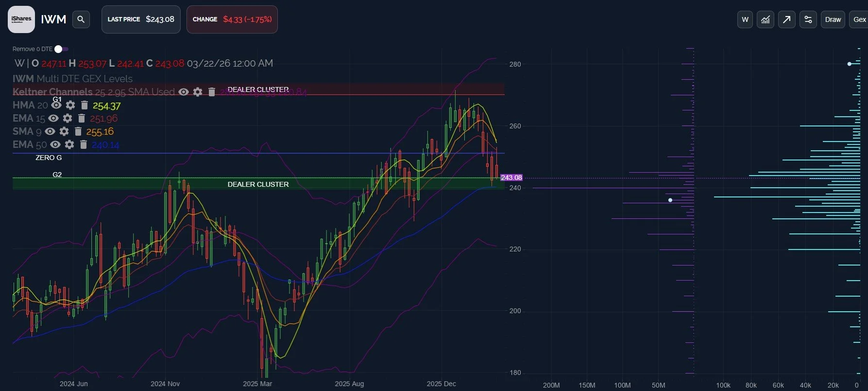Open the ticker search magnifier icon
Image resolution: width=868 pixels, height=391 pixels.
(81, 19)
